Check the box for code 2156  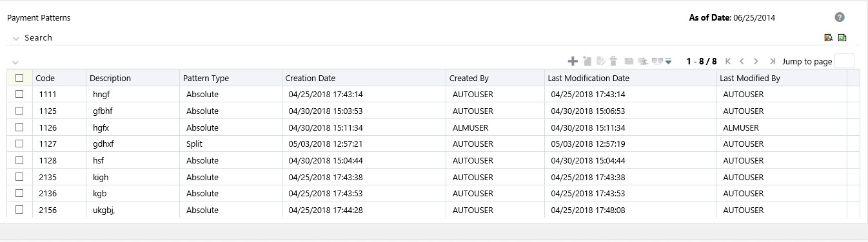[x=19, y=210]
